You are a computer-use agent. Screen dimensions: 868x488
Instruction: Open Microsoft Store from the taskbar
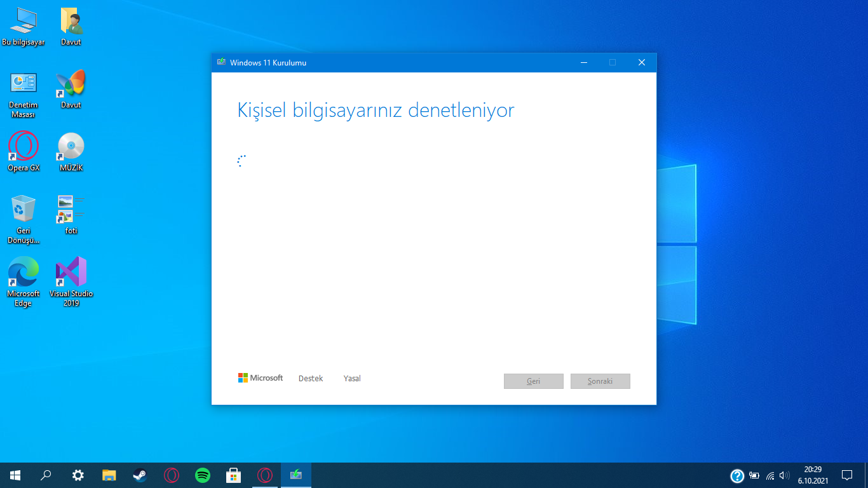[x=234, y=475]
